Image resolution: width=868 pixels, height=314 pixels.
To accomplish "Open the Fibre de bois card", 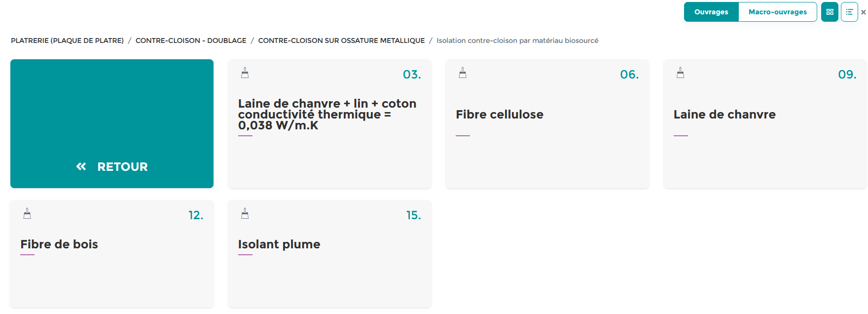I will [111, 254].
